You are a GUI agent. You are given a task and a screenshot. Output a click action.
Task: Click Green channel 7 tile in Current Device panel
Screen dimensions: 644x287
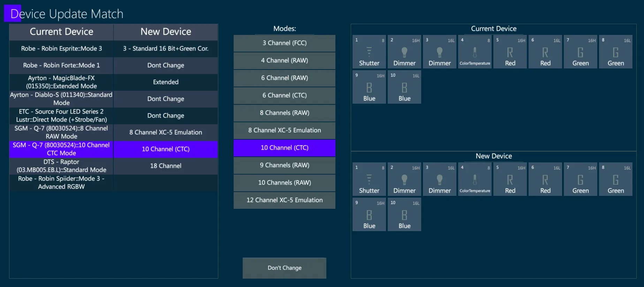(x=581, y=52)
